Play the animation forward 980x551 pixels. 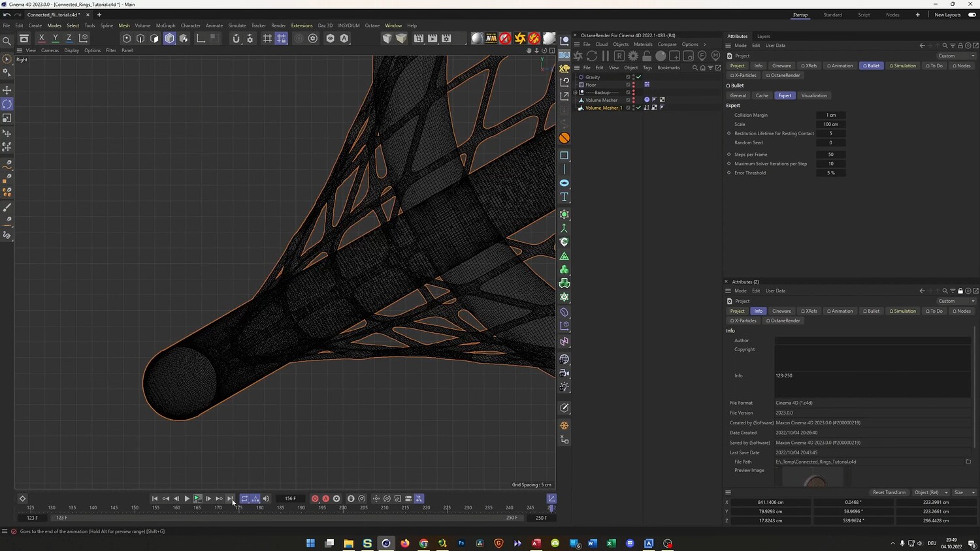point(187,499)
